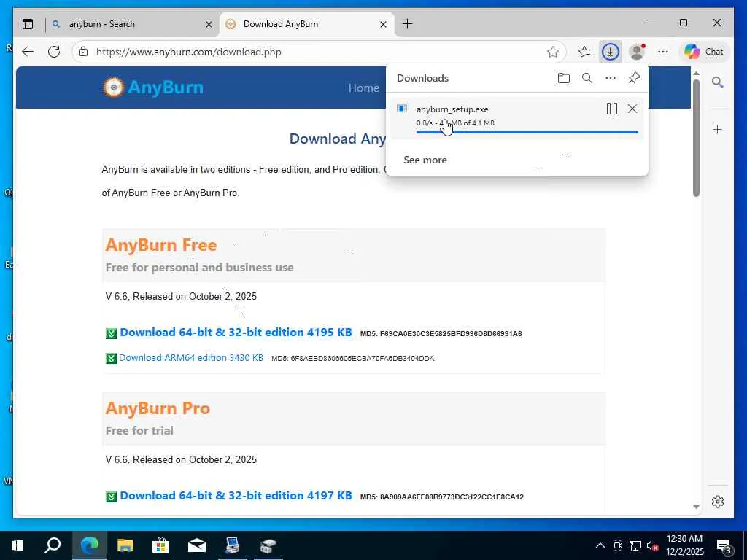Cancel the anyburn_setup.exe download
Viewport: 747px width, 560px height.
pyautogui.click(x=632, y=109)
